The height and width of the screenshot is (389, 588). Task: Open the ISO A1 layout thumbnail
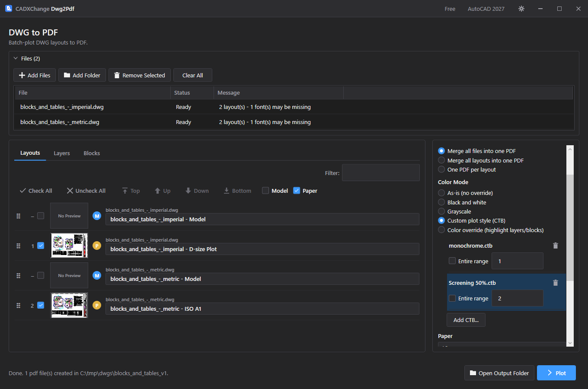tap(69, 305)
